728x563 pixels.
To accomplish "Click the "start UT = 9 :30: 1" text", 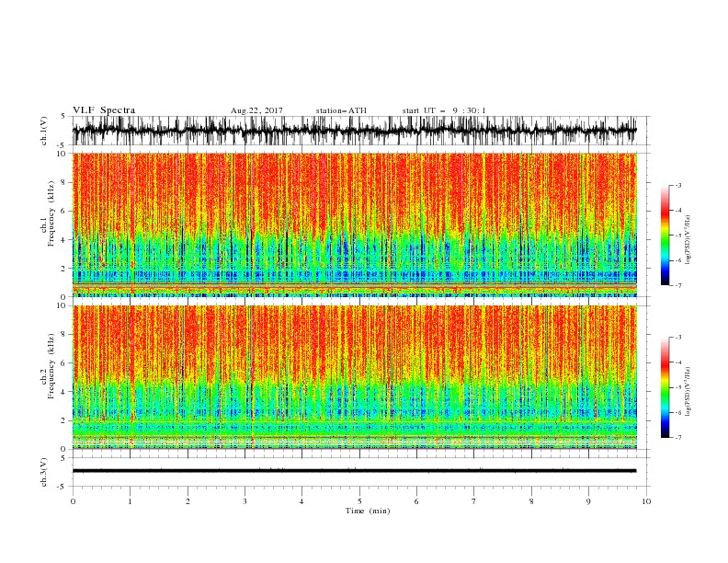I will [444, 110].
